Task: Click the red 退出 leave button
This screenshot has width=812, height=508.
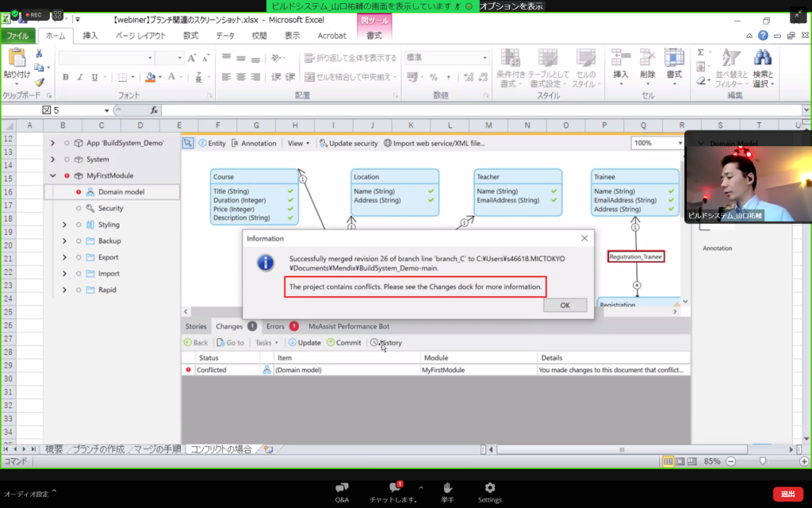Action: tap(787, 494)
